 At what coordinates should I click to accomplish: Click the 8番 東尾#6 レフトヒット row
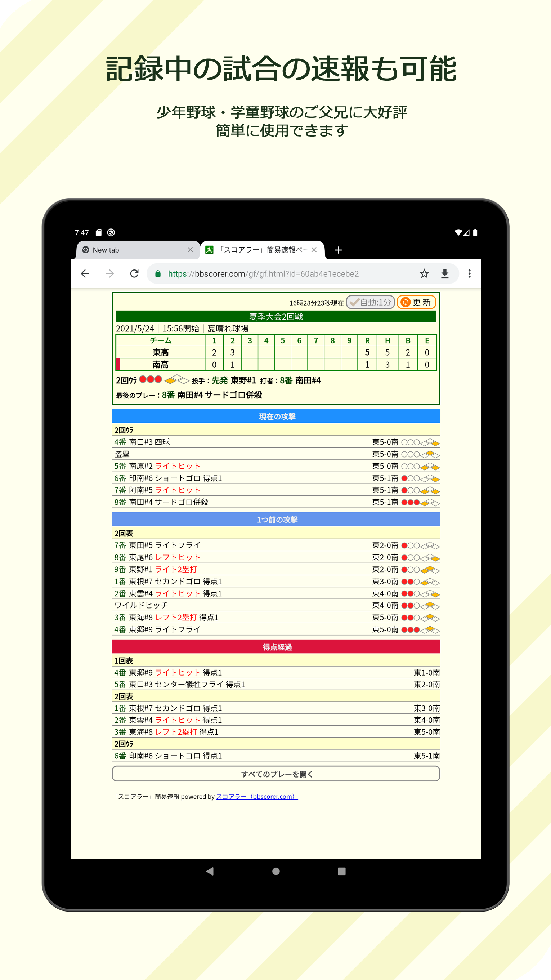pos(276,557)
